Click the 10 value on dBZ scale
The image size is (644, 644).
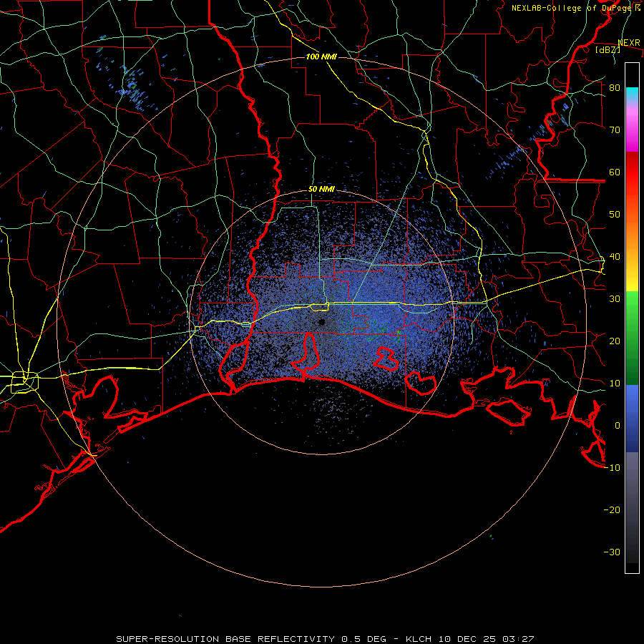[615, 384]
